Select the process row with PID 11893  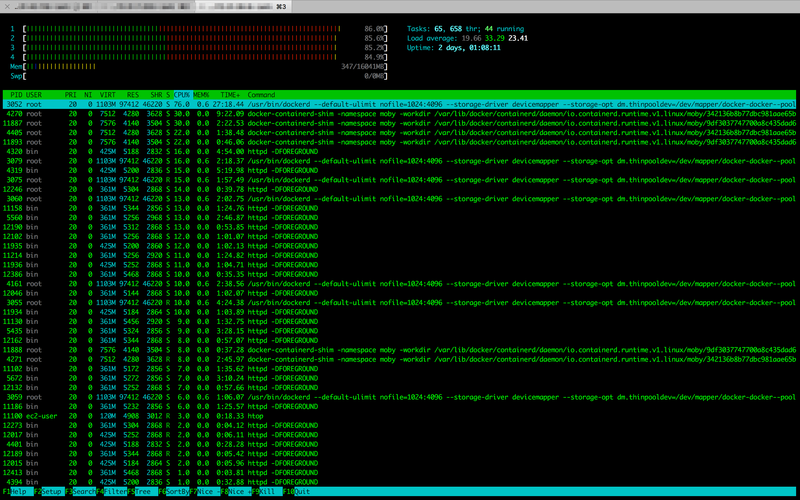pos(399,142)
